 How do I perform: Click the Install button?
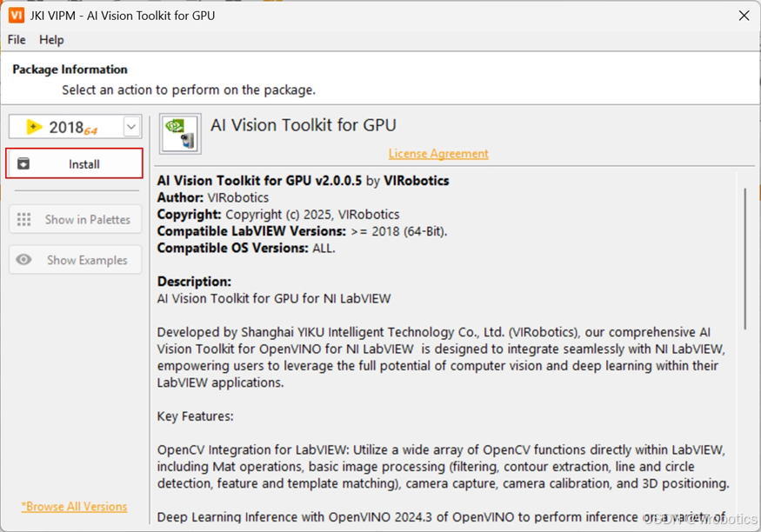(x=74, y=164)
